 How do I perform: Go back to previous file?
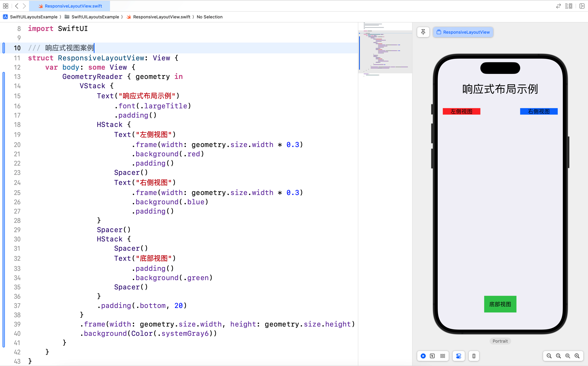point(16,6)
